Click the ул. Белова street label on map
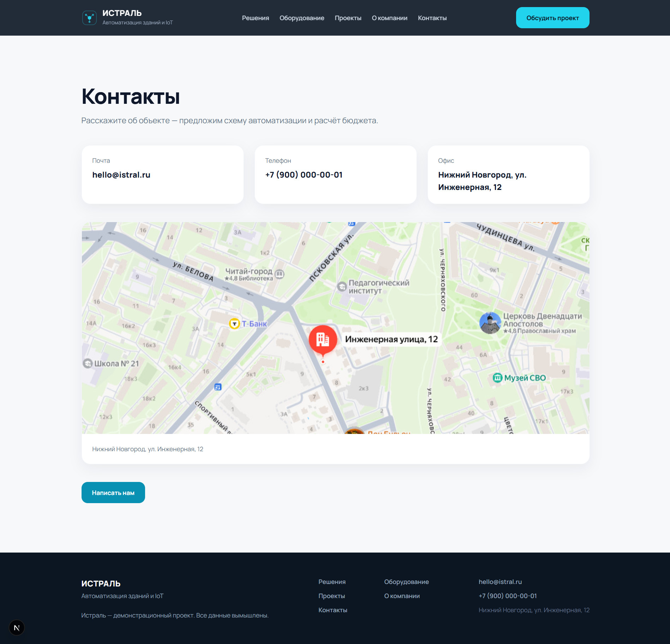Image resolution: width=670 pixels, height=644 pixels. point(193,271)
